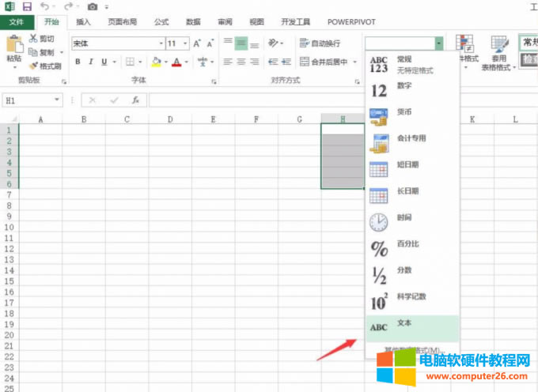
Task: Toggle center horizontal alignment
Action: [x=241, y=62]
